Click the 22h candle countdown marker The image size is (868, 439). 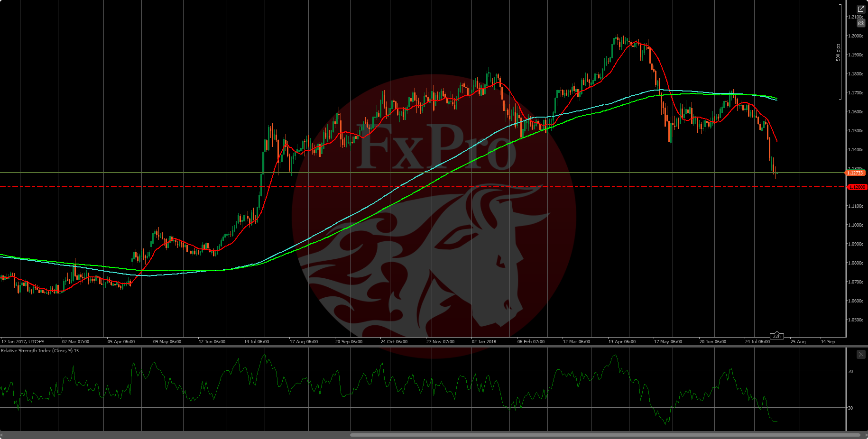click(776, 336)
